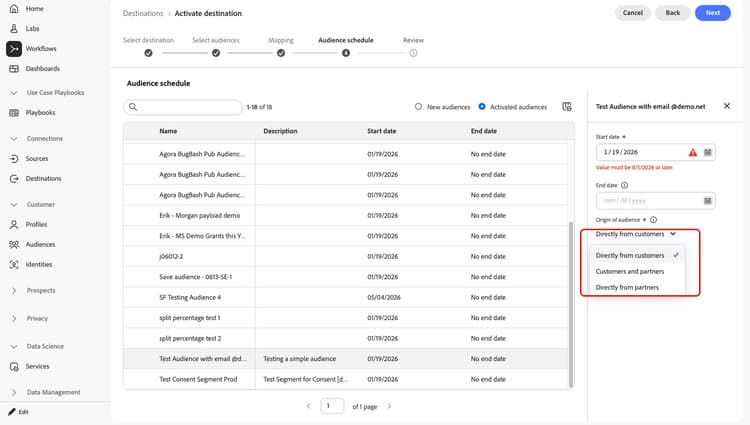The height and width of the screenshot is (425, 750).
Task: Select the split percentage test 2 row
Action: (x=345, y=338)
